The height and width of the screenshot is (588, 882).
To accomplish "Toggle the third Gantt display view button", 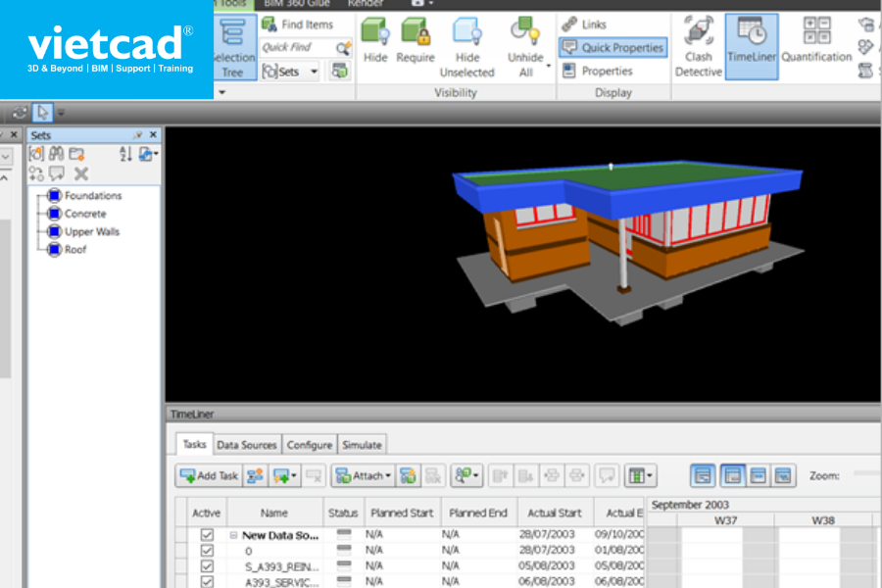I will [x=758, y=476].
